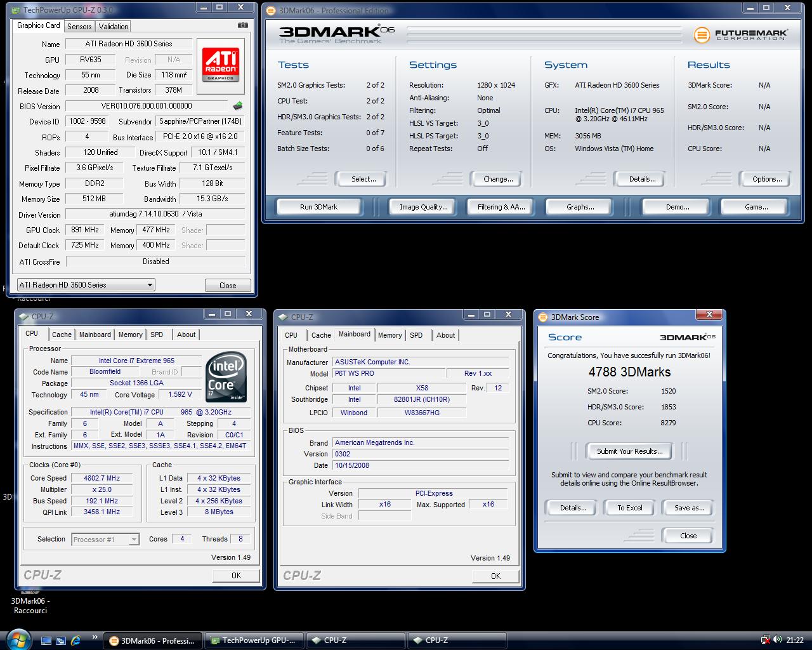Click the 3DMark06 title bar app icon

pos(271,10)
